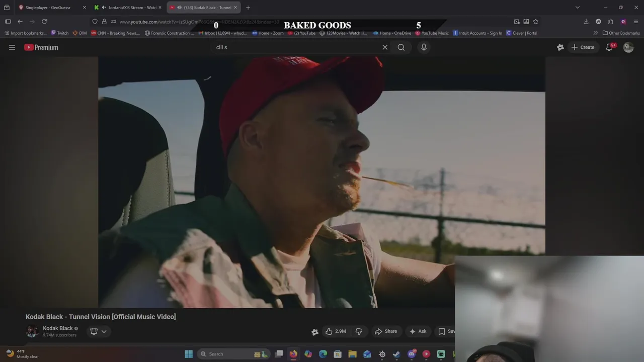Open the Clever | Portal bookmark

522,33
